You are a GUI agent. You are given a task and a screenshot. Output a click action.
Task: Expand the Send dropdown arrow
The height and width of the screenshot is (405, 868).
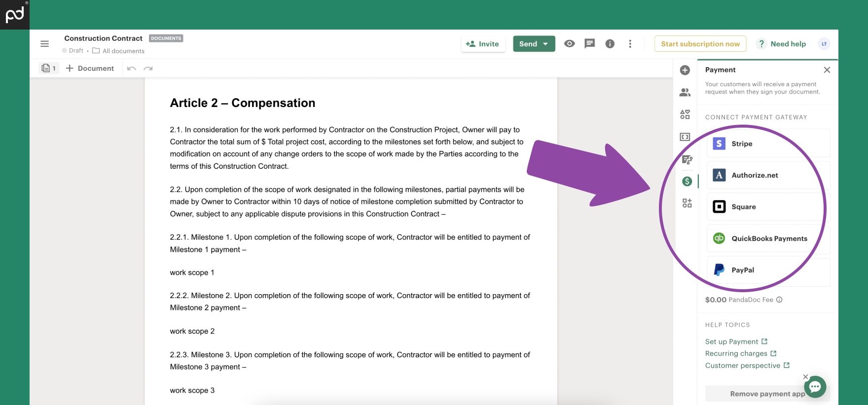click(546, 44)
